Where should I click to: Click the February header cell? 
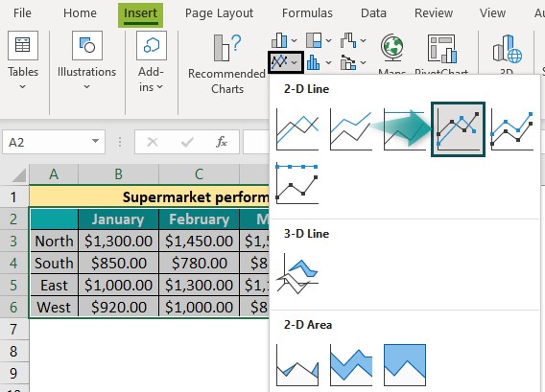point(200,219)
